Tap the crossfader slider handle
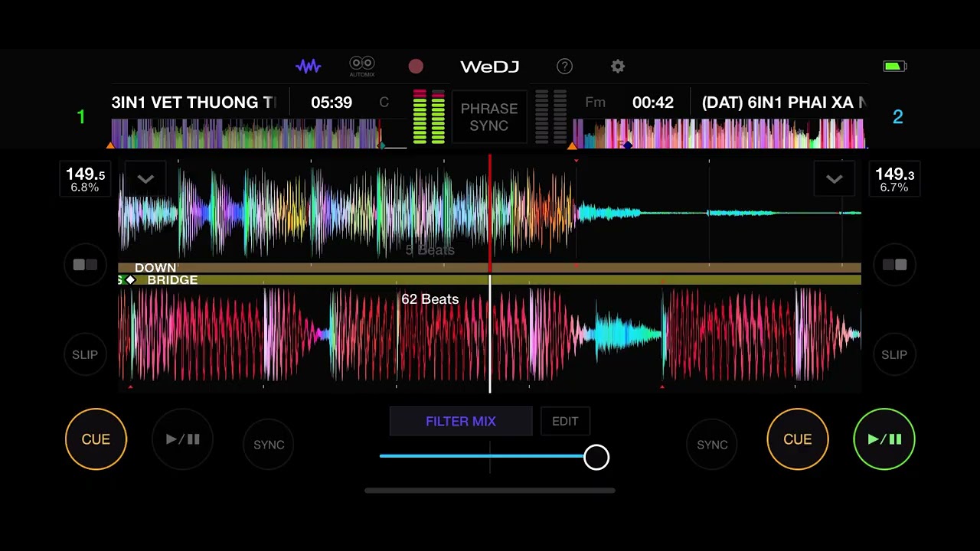 (596, 457)
